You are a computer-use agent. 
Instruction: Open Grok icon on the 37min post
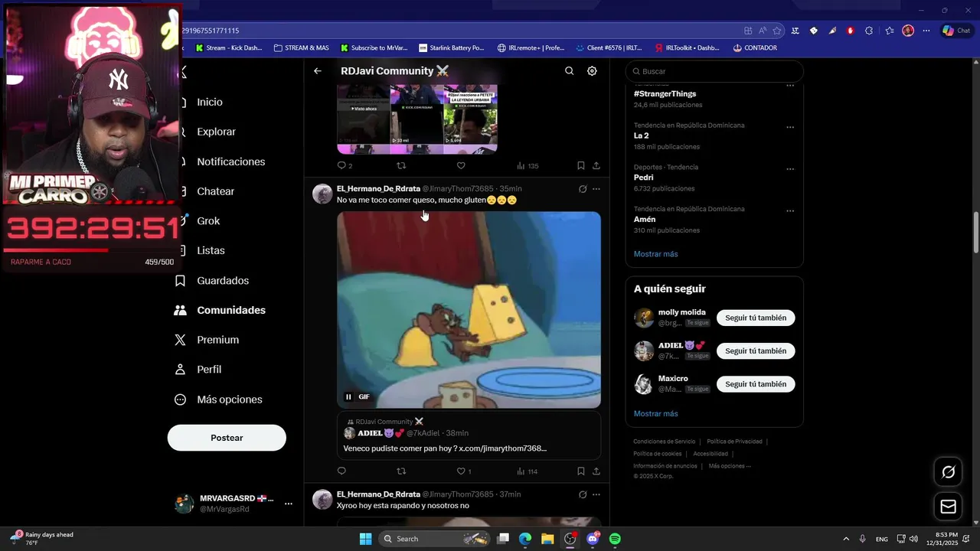click(583, 494)
